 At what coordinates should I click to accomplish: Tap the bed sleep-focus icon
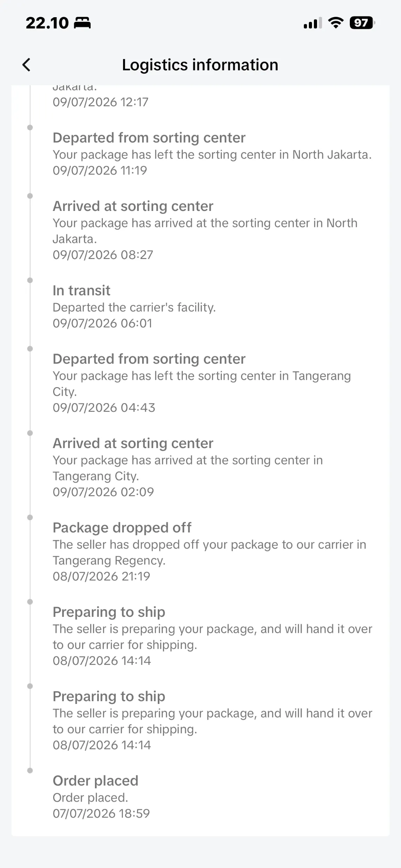[82, 23]
